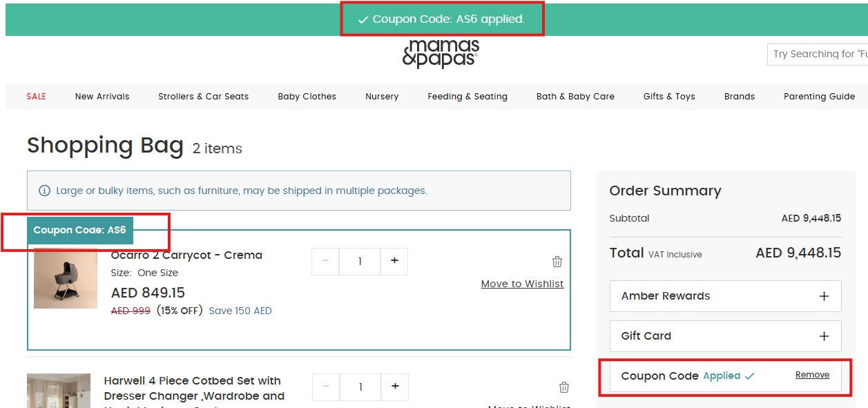Click the Harwell Cotbed quantity field
868x408 pixels.
click(360, 387)
